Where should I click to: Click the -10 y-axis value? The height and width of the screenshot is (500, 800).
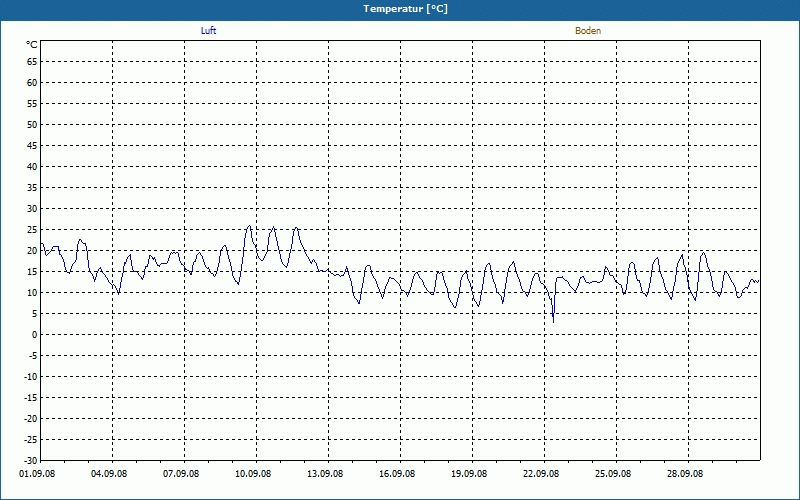tap(31, 377)
